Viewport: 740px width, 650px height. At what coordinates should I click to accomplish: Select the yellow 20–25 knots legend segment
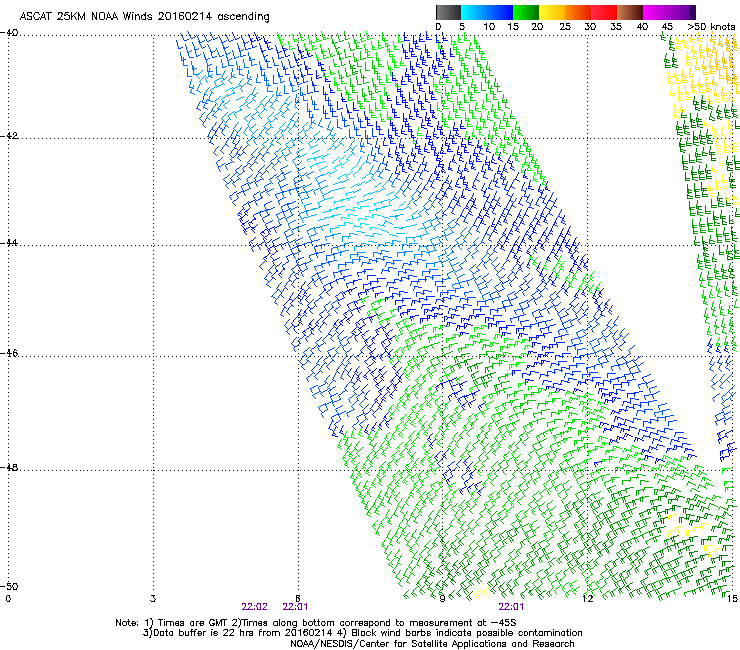552,12
